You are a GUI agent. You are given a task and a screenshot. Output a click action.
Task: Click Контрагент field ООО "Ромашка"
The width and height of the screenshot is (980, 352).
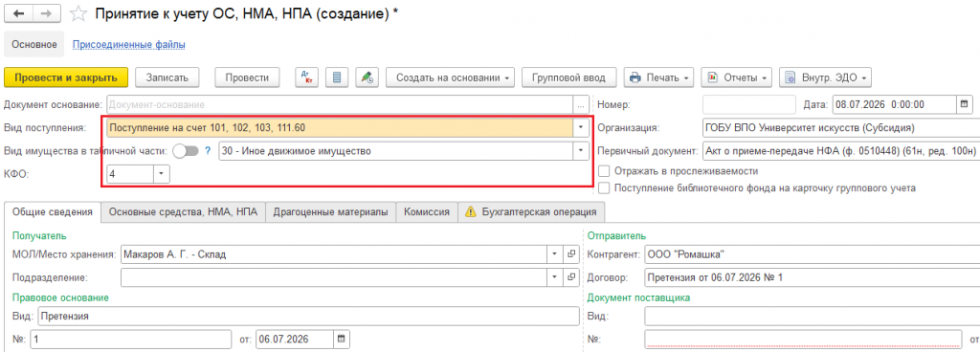click(812, 254)
